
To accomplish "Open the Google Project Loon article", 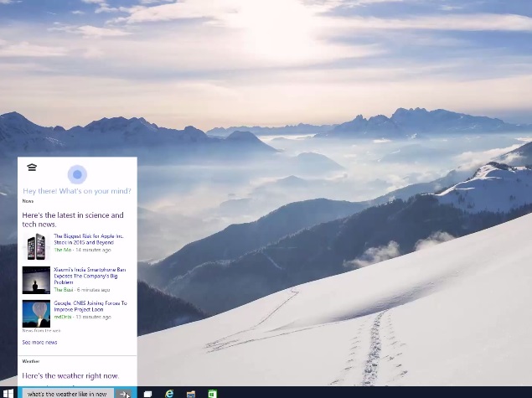I will [90, 307].
